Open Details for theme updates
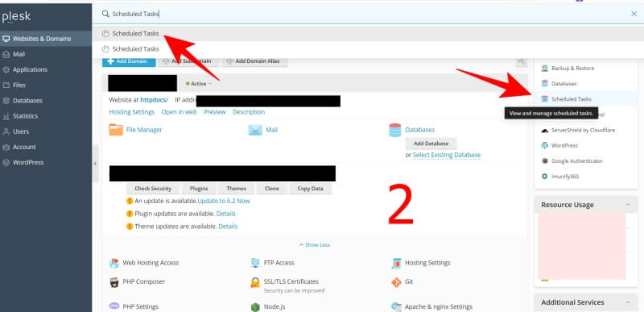The width and height of the screenshot is (644, 312). click(x=228, y=227)
